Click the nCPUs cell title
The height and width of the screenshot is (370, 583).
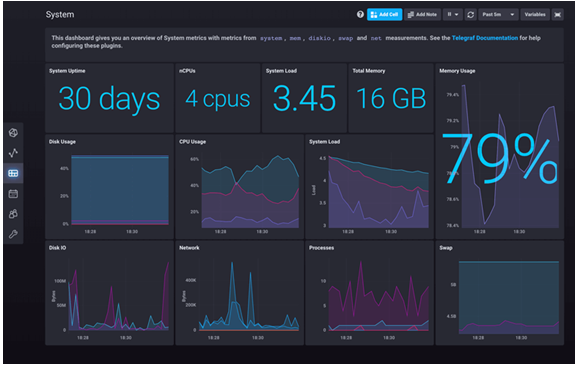click(x=187, y=71)
